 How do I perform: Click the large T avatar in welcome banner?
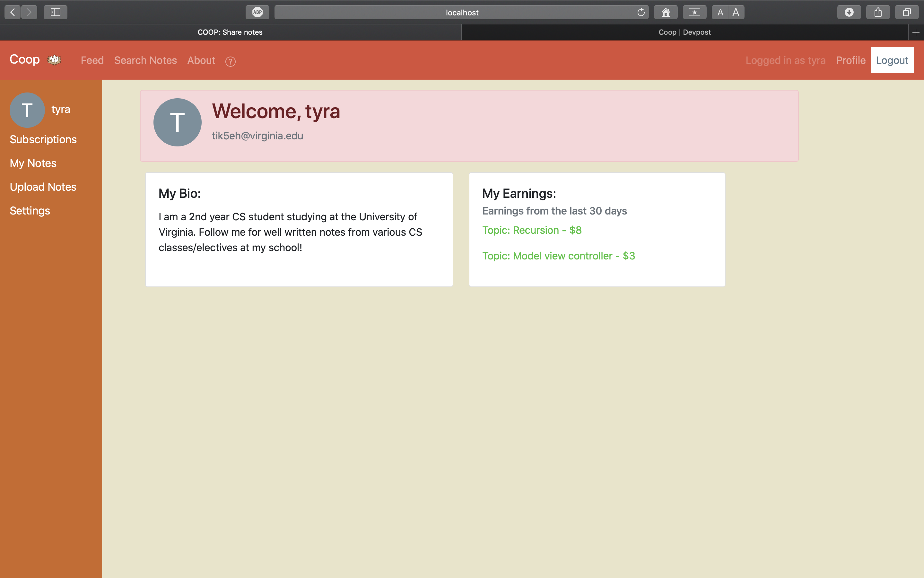pyautogui.click(x=177, y=122)
